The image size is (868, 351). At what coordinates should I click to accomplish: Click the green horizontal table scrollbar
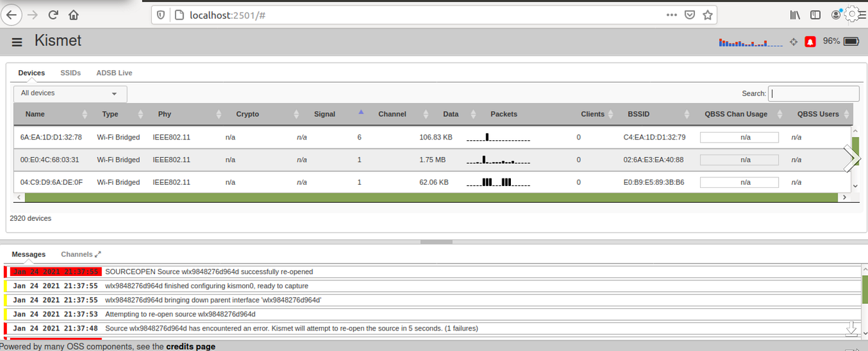[432, 197]
